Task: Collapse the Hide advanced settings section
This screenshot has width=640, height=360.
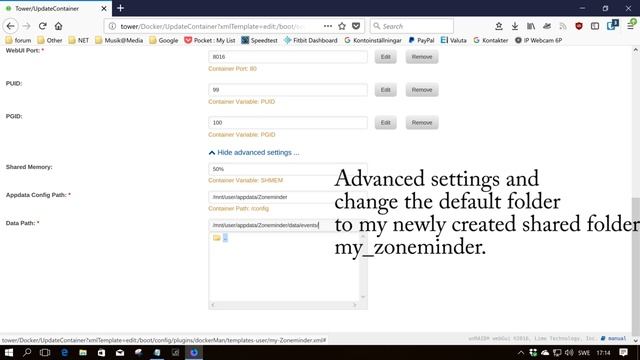Action: coord(254,152)
